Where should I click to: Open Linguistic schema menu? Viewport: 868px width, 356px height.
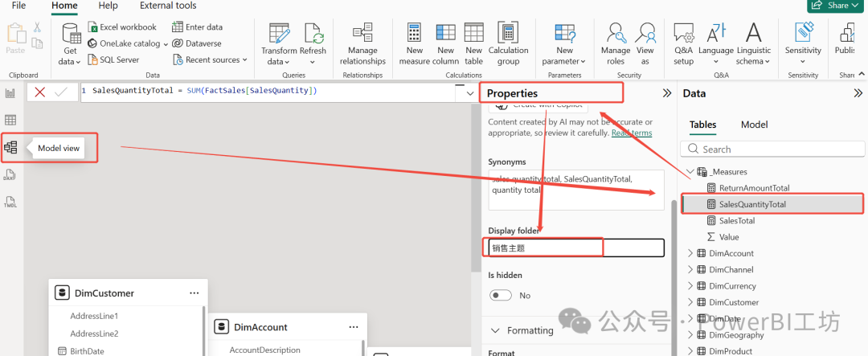pyautogui.click(x=753, y=44)
